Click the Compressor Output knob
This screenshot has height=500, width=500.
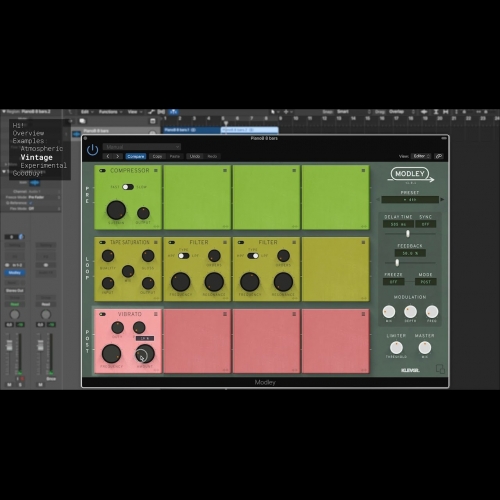pos(143,213)
